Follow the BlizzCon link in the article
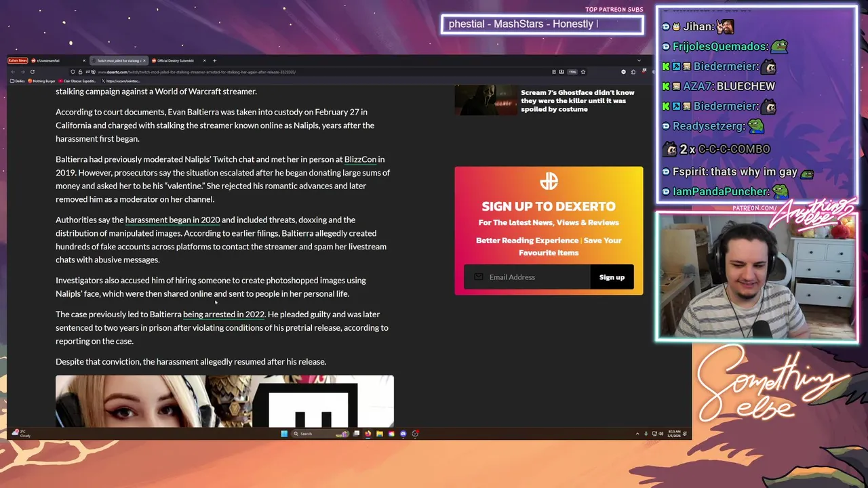The image size is (868, 488). point(360,159)
